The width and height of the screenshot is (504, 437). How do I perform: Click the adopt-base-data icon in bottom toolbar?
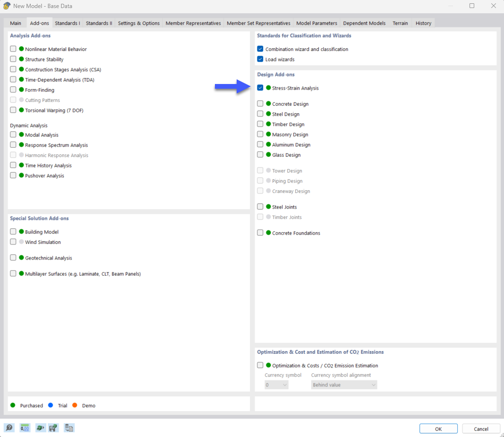coord(68,428)
